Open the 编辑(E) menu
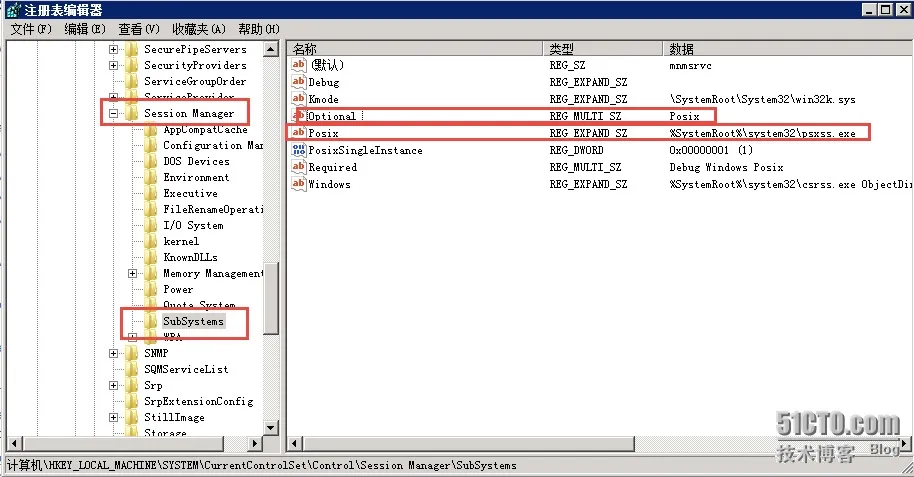This screenshot has width=914, height=477. click(x=85, y=29)
